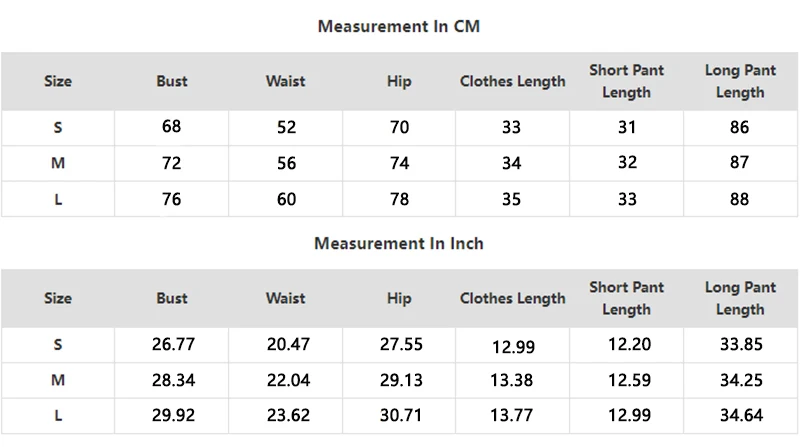Select Short Pant Length header in Inch table

pos(627,298)
